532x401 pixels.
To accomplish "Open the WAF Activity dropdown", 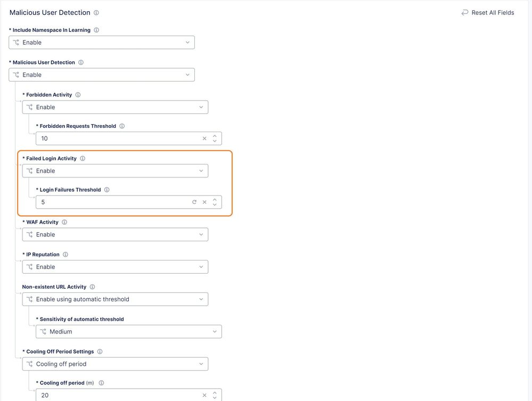I will click(x=115, y=234).
